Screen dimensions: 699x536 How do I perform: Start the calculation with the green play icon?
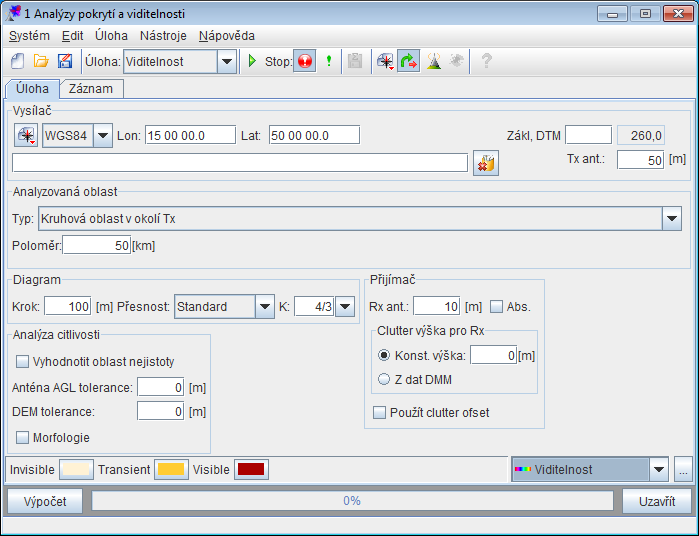252,61
